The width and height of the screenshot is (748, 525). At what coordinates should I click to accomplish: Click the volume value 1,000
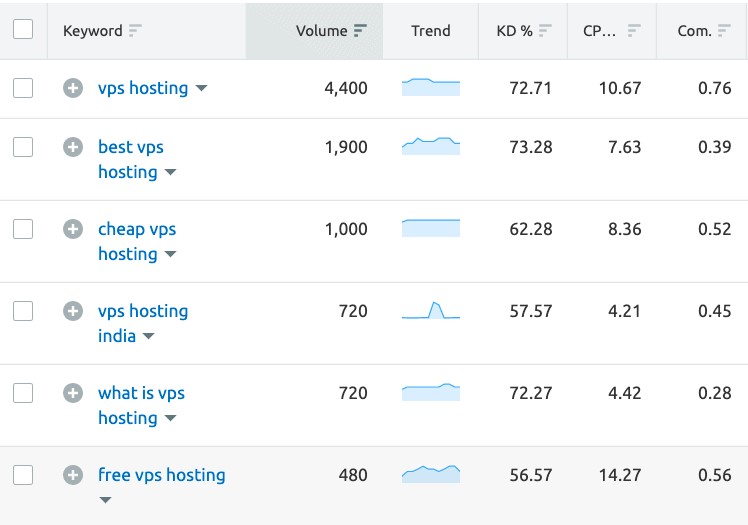(x=346, y=229)
